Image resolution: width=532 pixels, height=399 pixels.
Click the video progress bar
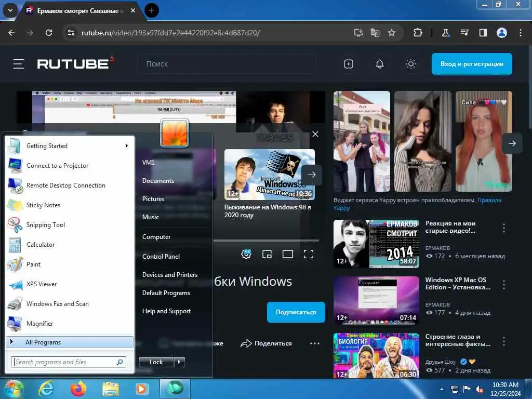[x=266, y=241]
